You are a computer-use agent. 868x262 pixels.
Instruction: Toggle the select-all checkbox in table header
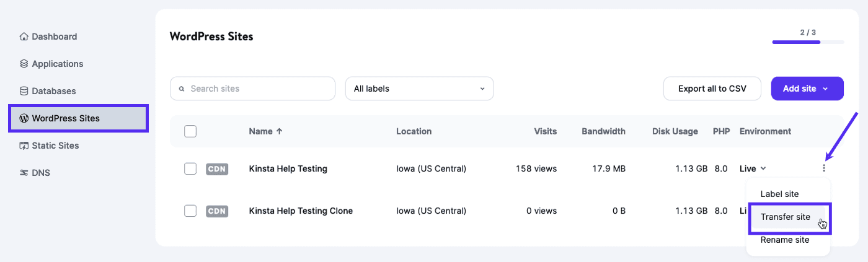tap(190, 131)
